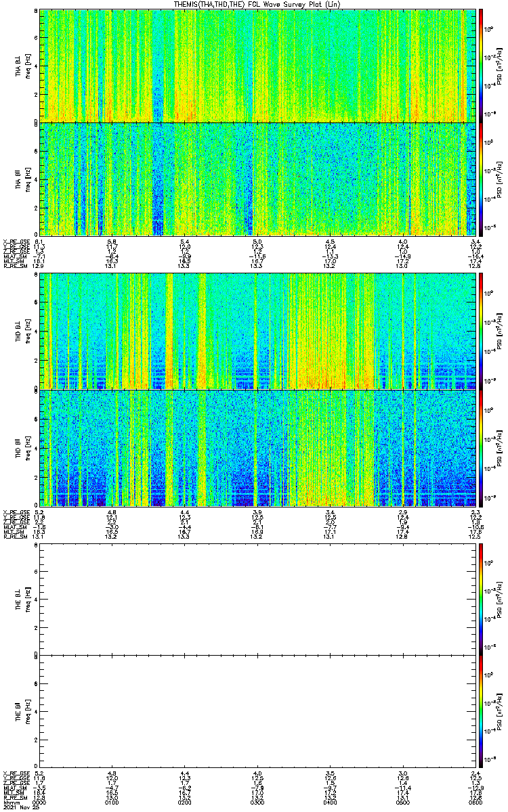Click the PSD color bar beside THE B-parallel
Screen dimensions: 508x812
482,710
